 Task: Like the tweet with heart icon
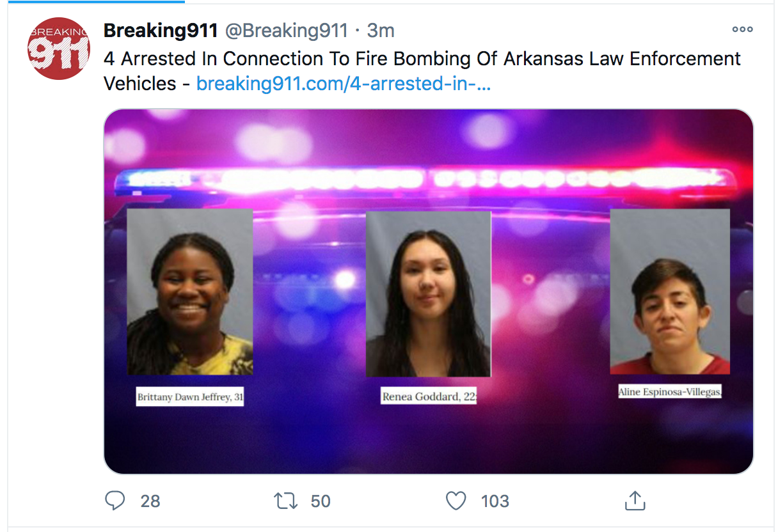click(456, 501)
